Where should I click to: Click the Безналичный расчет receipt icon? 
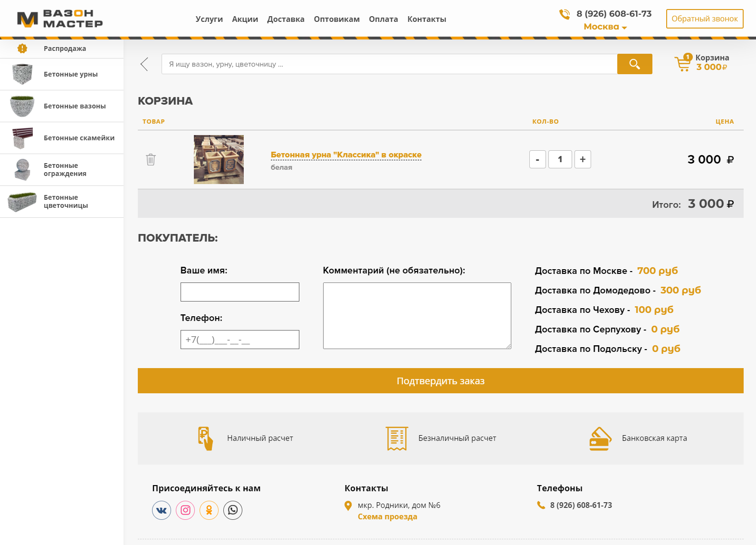point(397,438)
